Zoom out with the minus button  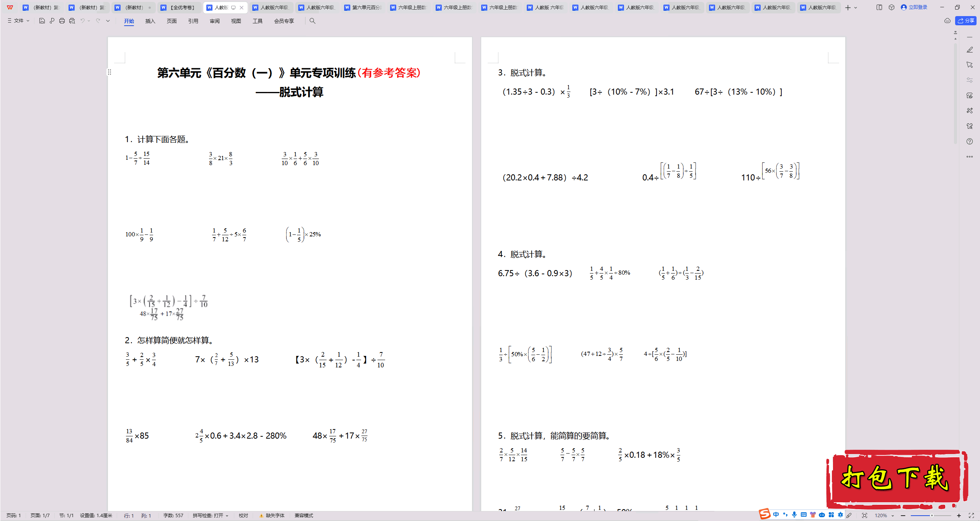pyautogui.click(x=903, y=516)
